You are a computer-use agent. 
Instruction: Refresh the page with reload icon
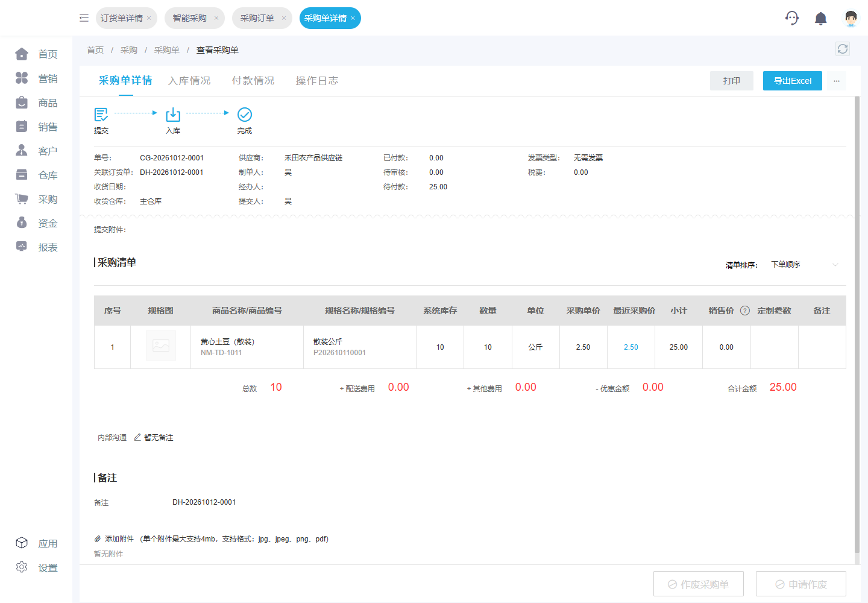point(843,49)
